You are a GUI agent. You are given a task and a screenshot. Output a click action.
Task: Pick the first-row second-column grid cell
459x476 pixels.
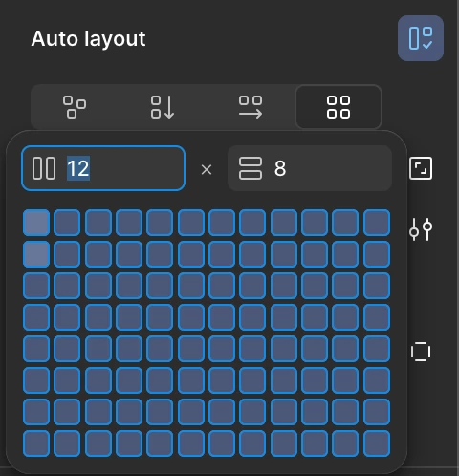click(67, 223)
